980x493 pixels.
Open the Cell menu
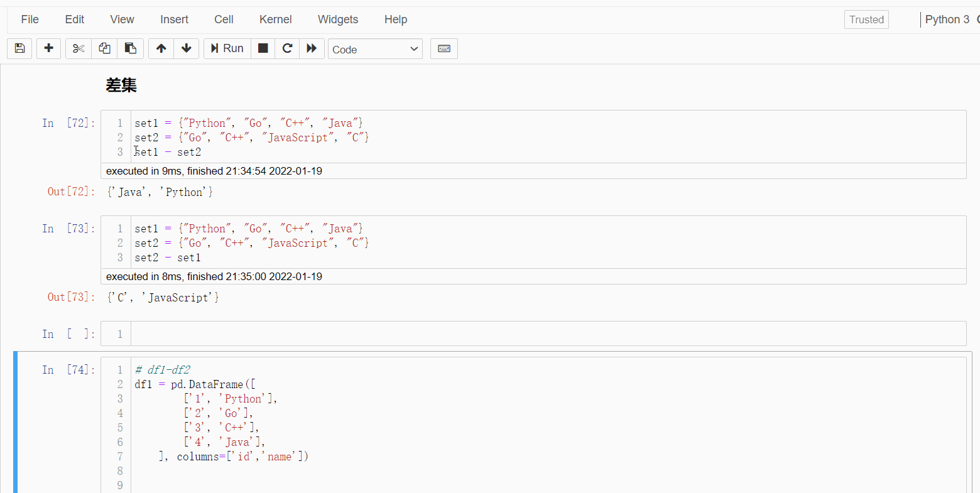click(224, 19)
